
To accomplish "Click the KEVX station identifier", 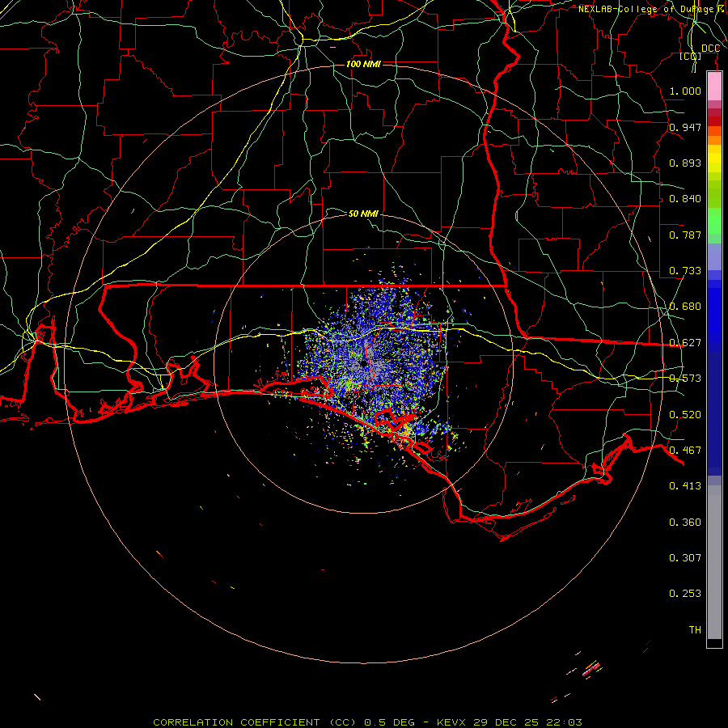I will 453,722.
